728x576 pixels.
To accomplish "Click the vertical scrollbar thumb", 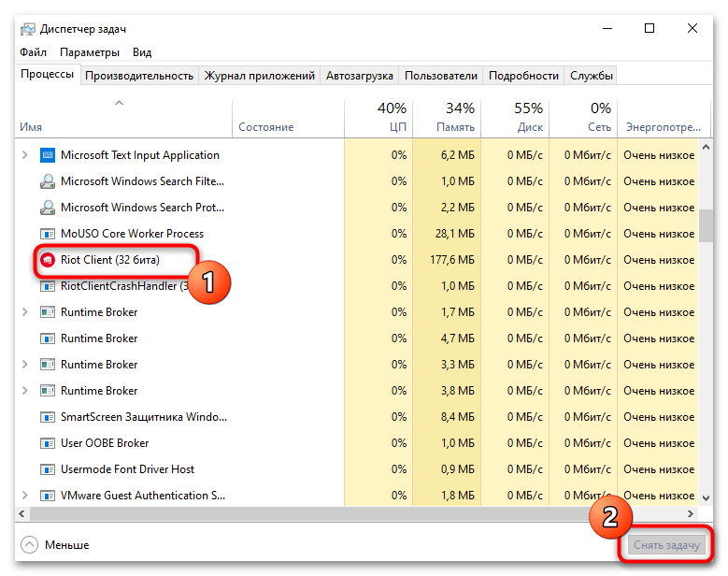I will (706, 225).
